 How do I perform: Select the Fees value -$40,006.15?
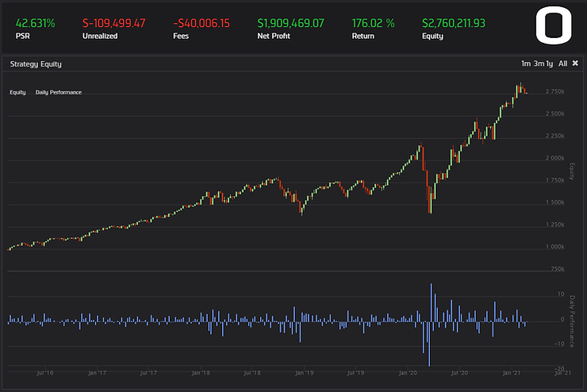click(x=201, y=23)
